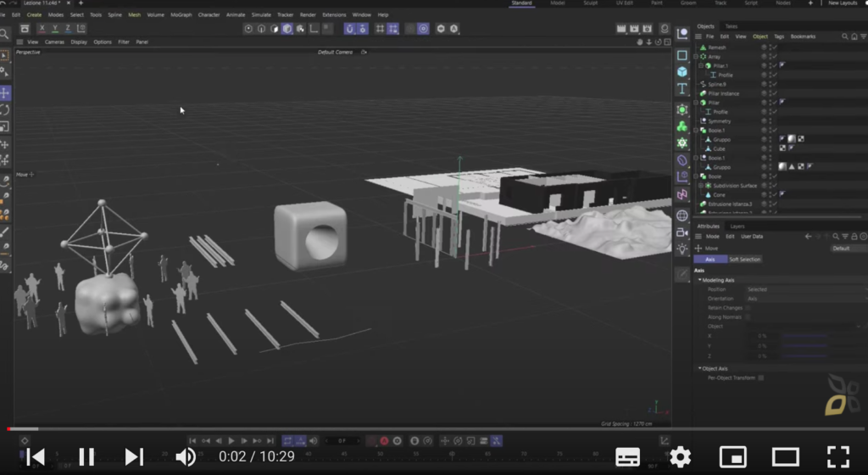Collapse the Pillar.1 object children

coord(701,66)
